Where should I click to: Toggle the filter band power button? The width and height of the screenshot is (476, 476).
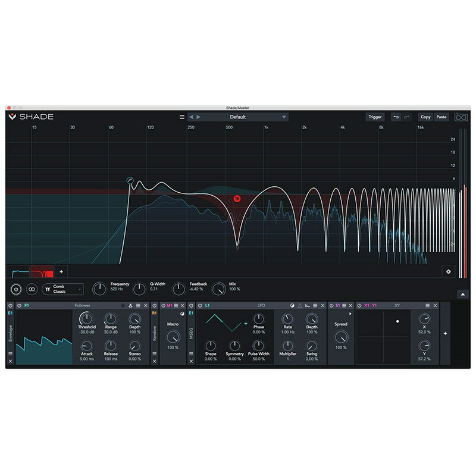[x=16, y=289]
